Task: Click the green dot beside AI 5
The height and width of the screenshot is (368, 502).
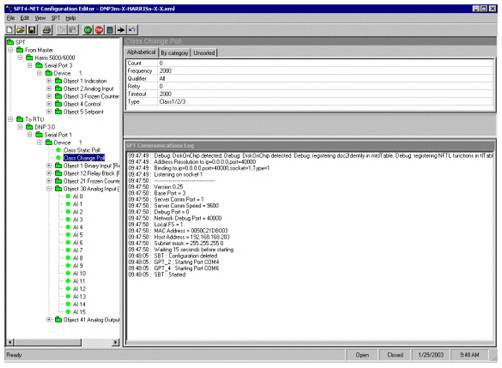Action: pos(68,235)
